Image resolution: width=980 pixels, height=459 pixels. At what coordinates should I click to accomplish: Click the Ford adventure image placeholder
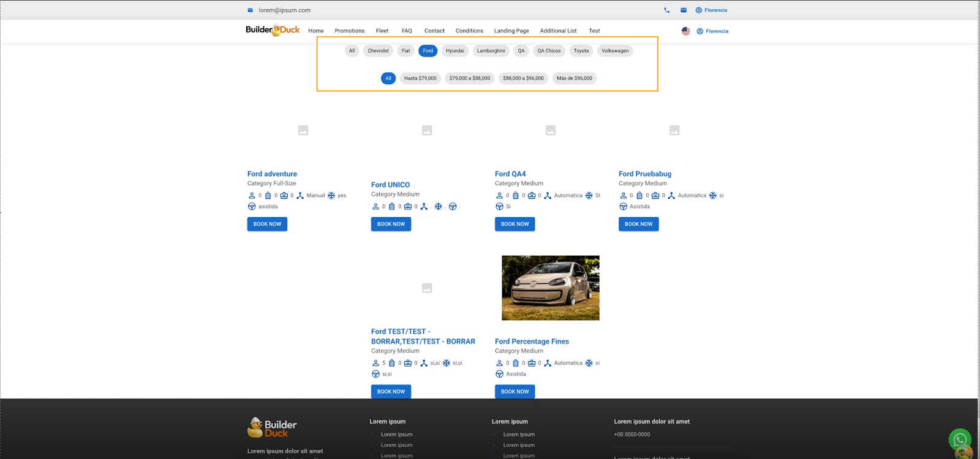[303, 130]
